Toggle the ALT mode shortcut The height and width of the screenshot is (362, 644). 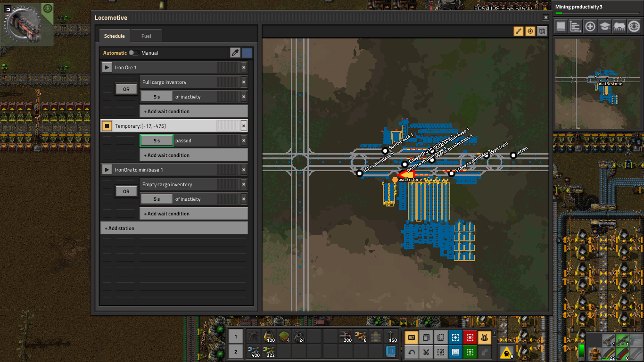411,337
